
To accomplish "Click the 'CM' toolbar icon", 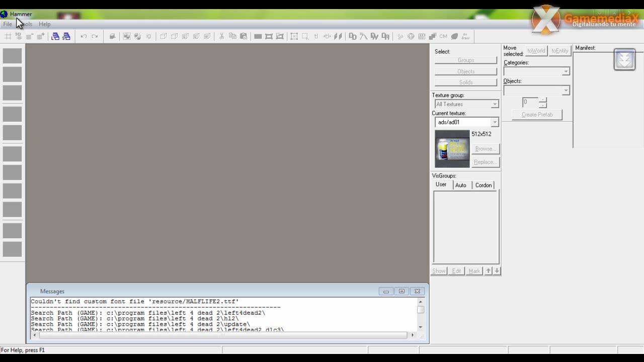I will 443,36.
